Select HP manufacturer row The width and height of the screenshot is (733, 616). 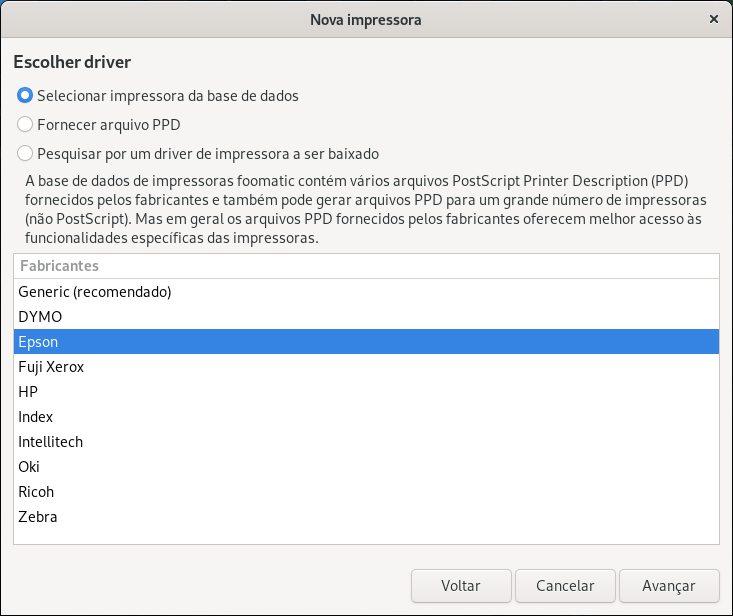point(366,392)
